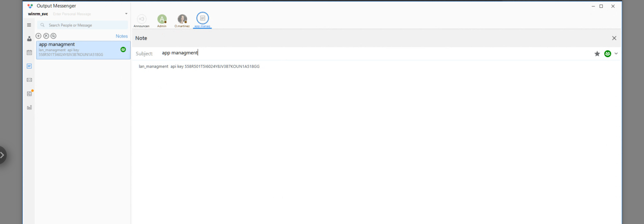The width and height of the screenshot is (644, 224).
Task: Click the search notes magnifier circle icon
Action: pyautogui.click(x=53, y=36)
